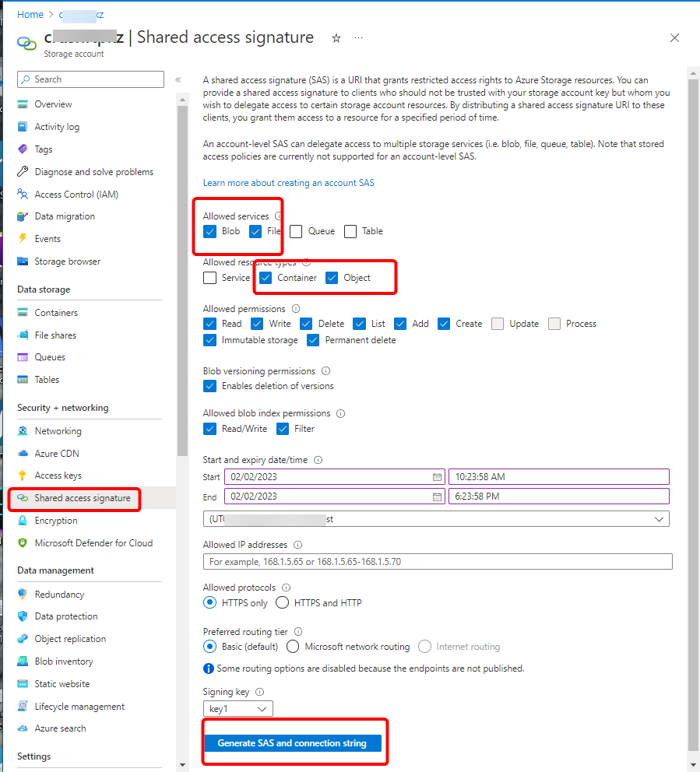
Task: Uncheck the Blob allowed service
Action: [x=210, y=231]
